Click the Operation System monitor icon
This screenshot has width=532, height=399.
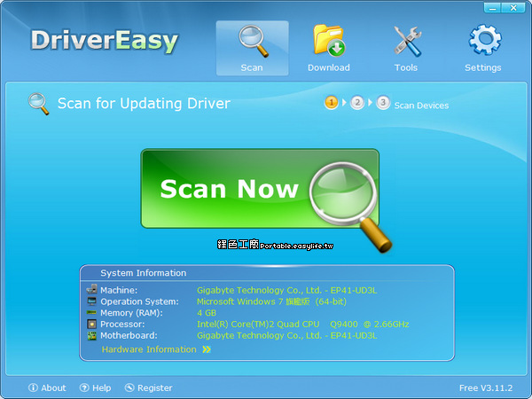coord(91,301)
